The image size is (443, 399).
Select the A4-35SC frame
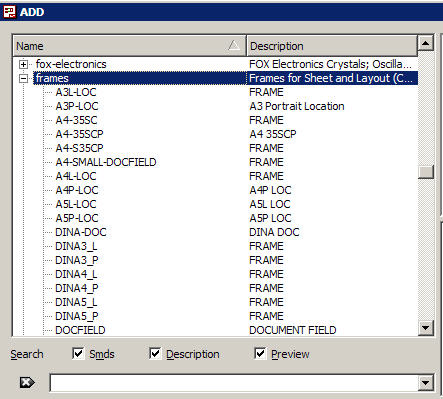(x=76, y=120)
